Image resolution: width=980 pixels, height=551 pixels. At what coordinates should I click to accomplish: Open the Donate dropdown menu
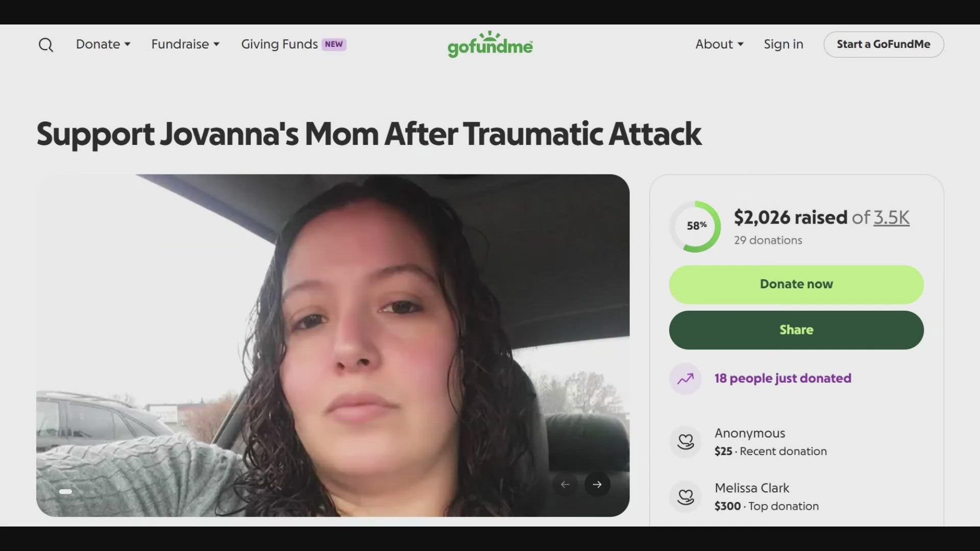click(x=103, y=44)
